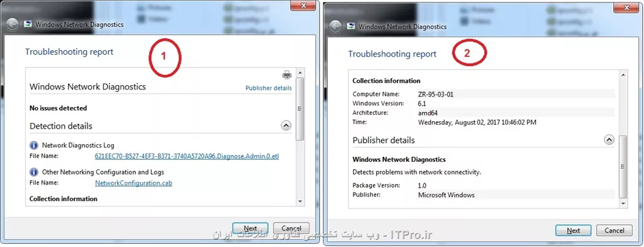Open the Diagnose.Admin.0.etl log file link
644x247 pixels.
click(x=187, y=156)
